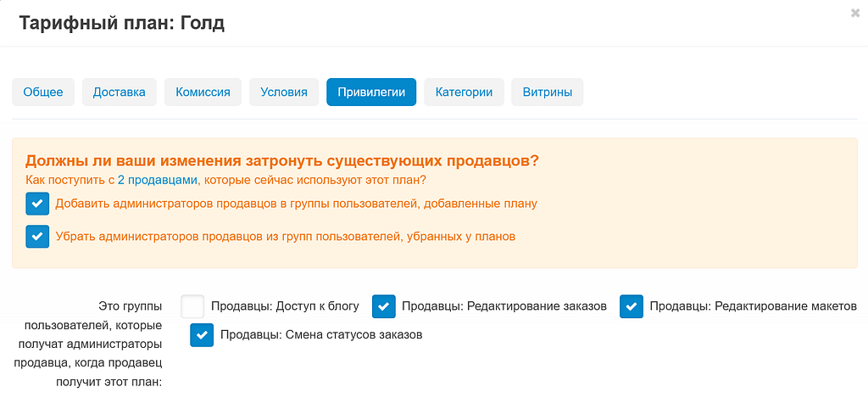Disable the 'Редактирование макетов' checkbox
The width and height of the screenshot is (868, 409).
632,306
